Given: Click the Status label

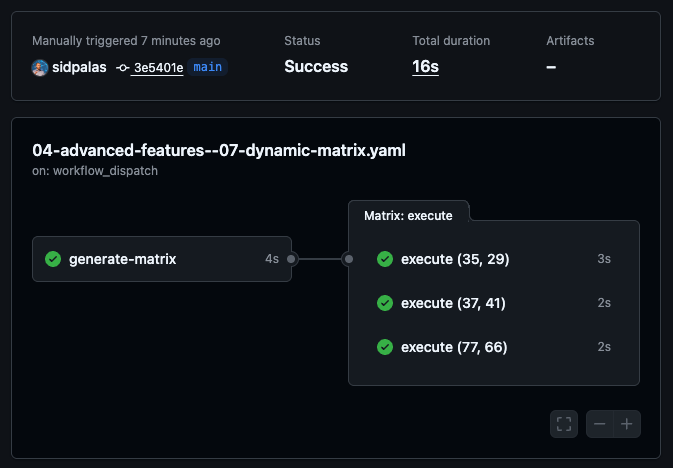Looking at the screenshot, I should [x=302, y=41].
